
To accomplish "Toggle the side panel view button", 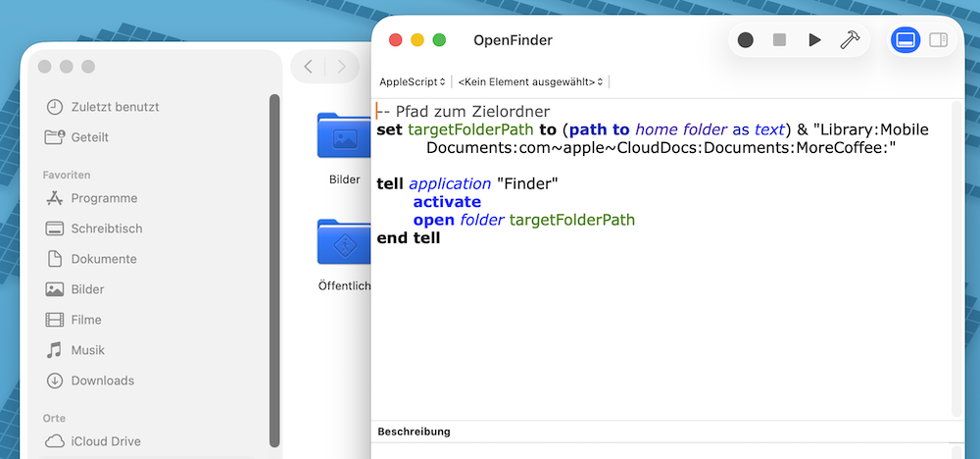I will click(938, 40).
